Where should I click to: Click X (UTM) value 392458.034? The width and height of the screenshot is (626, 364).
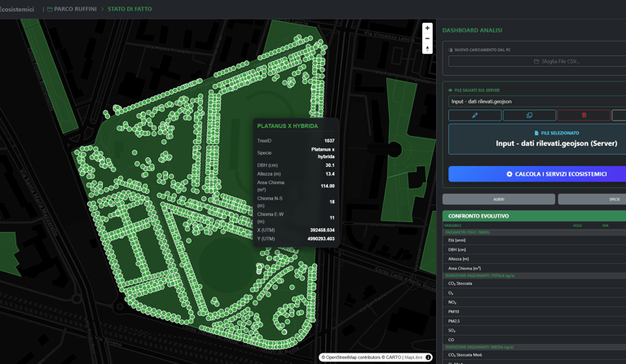click(x=322, y=230)
